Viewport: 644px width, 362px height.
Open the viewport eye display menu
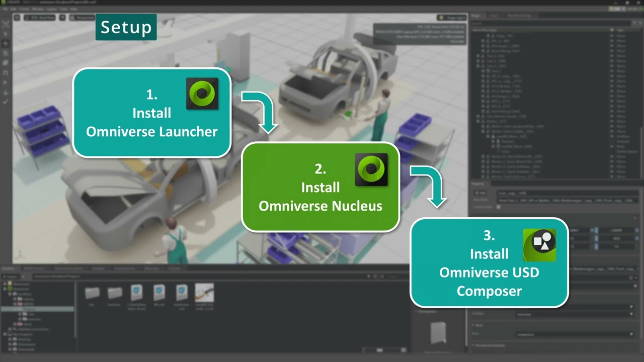click(62, 17)
